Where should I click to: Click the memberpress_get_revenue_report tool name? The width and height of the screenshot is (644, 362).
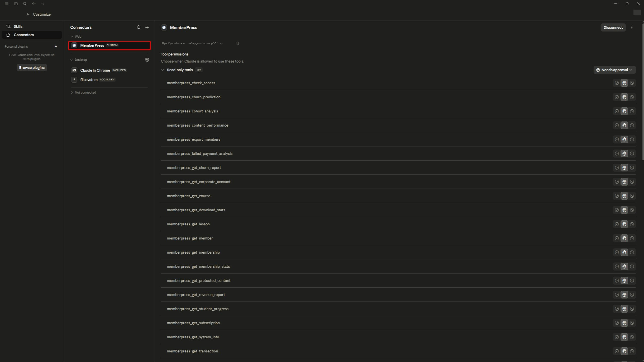coord(196,295)
